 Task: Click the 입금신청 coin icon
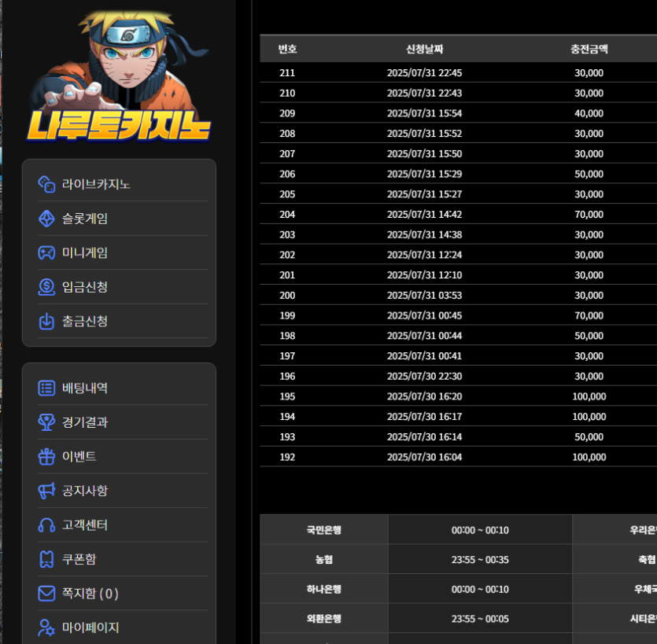coord(46,287)
